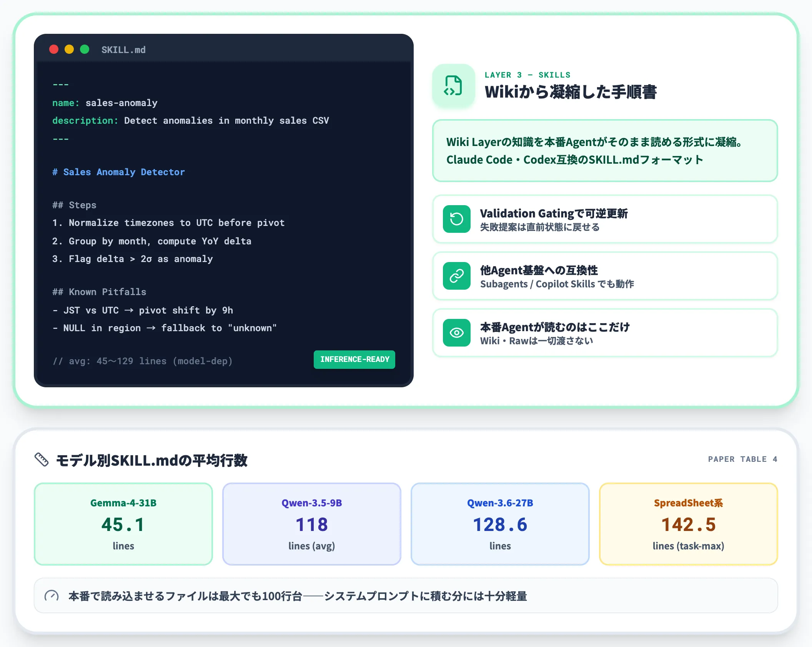Viewport: 812px width, 647px height.
Task: Click the '// avg: 45~129 lines' comment
Action: (x=143, y=361)
